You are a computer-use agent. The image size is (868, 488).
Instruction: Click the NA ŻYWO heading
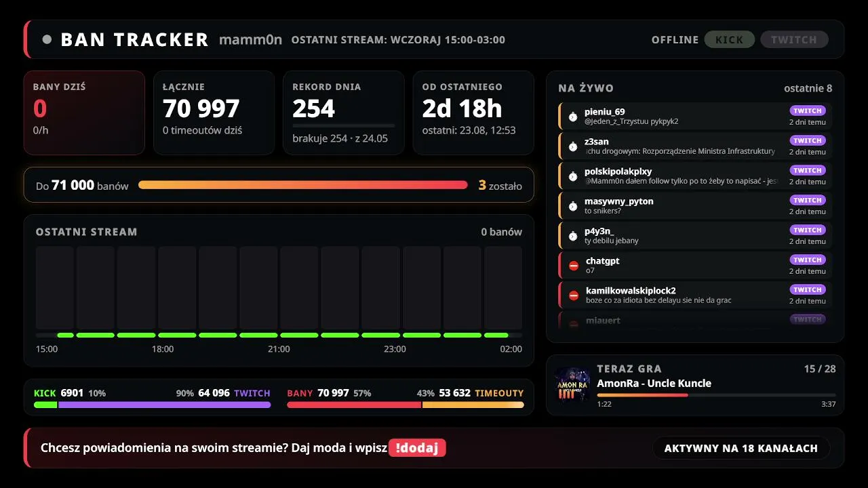[586, 88]
